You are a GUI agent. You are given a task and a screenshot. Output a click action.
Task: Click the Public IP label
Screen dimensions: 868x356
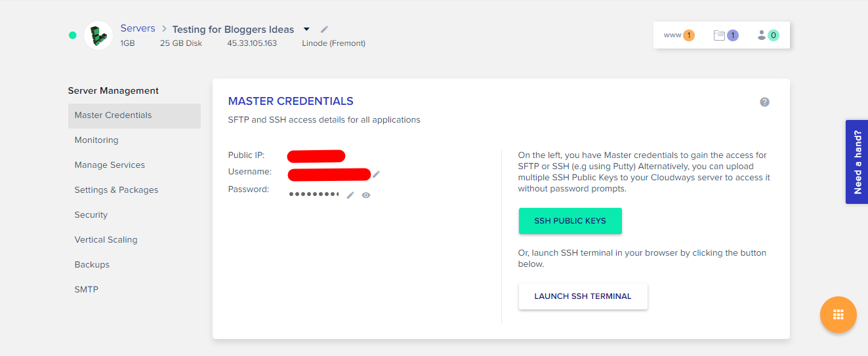tap(246, 155)
